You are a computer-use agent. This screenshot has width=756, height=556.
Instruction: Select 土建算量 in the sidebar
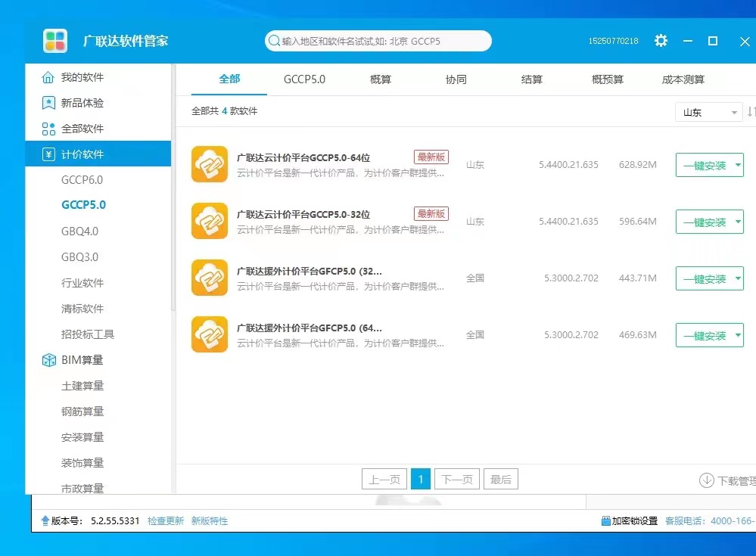tap(82, 386)
